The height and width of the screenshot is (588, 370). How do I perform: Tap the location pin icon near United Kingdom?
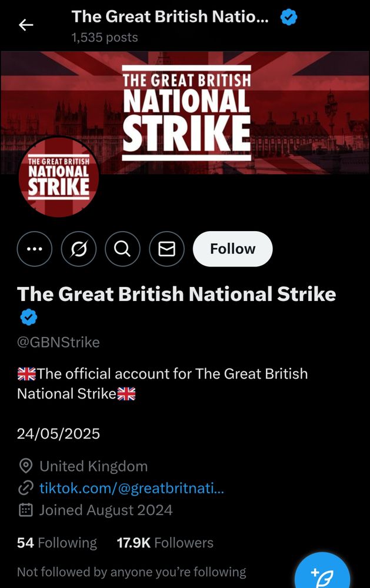tap(25, 466)
